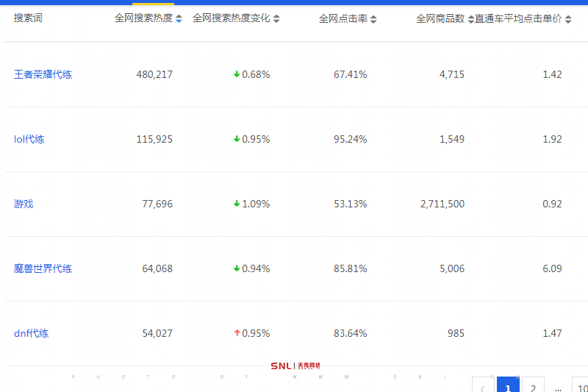Go to page 2 in pagination

point(533,385)
